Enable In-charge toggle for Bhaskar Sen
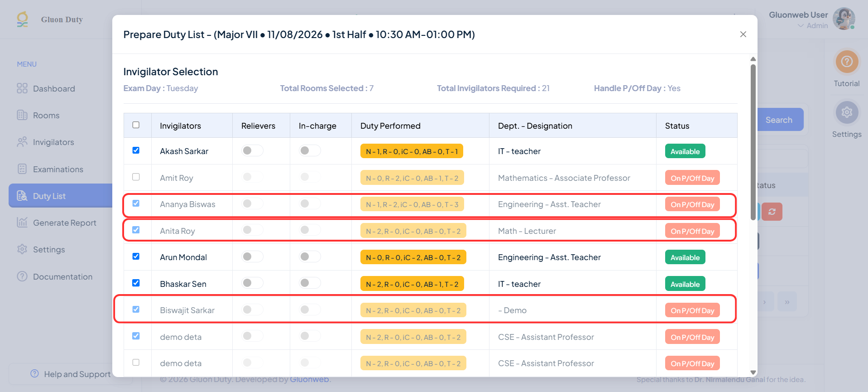This screenshot has width=868, height=392. click(310, 283)
